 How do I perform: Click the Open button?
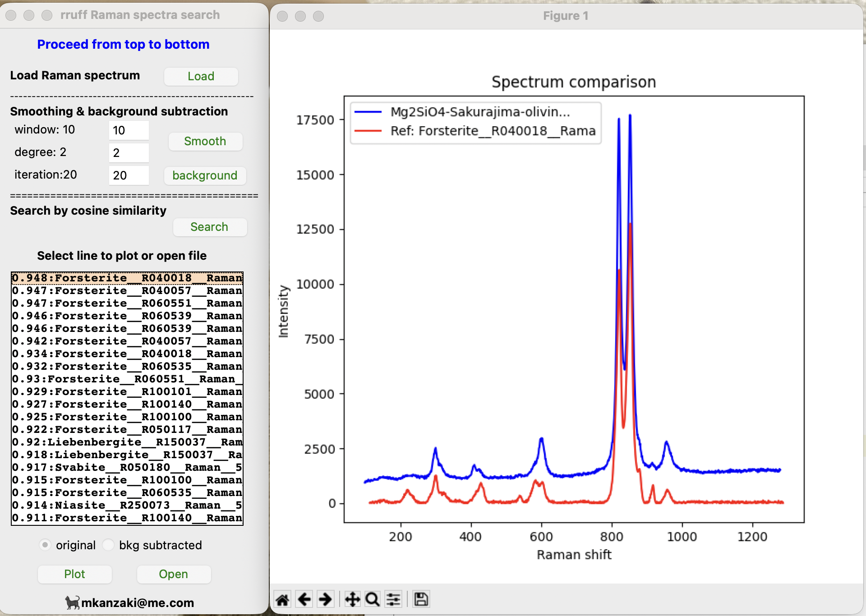(173, 574)
